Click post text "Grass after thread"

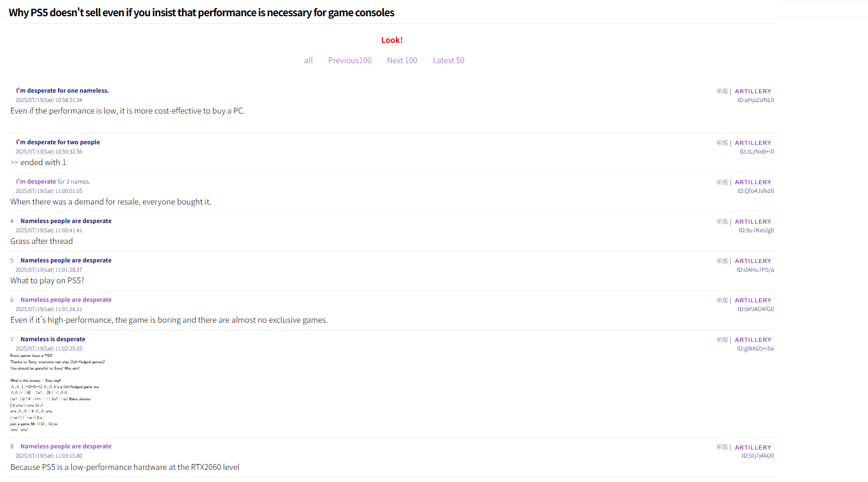click(42, 241)
